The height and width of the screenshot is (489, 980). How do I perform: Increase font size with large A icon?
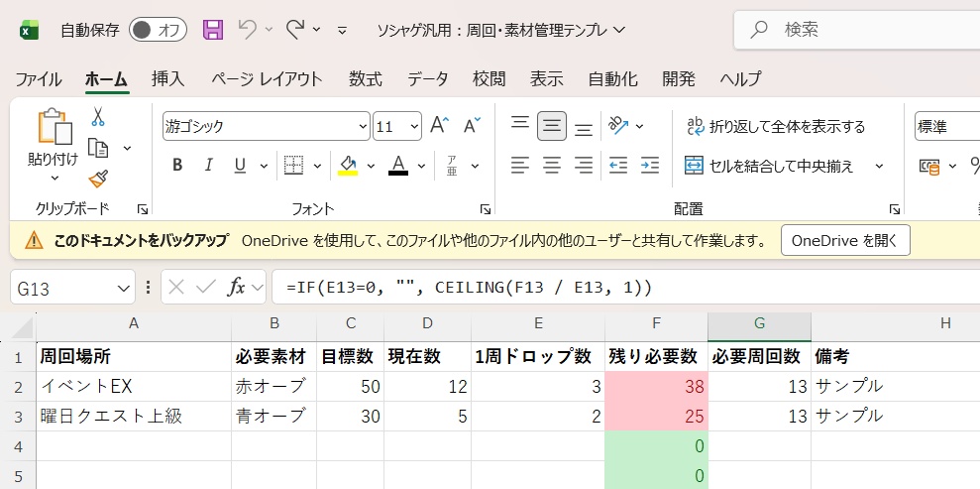tap(440, 125)
